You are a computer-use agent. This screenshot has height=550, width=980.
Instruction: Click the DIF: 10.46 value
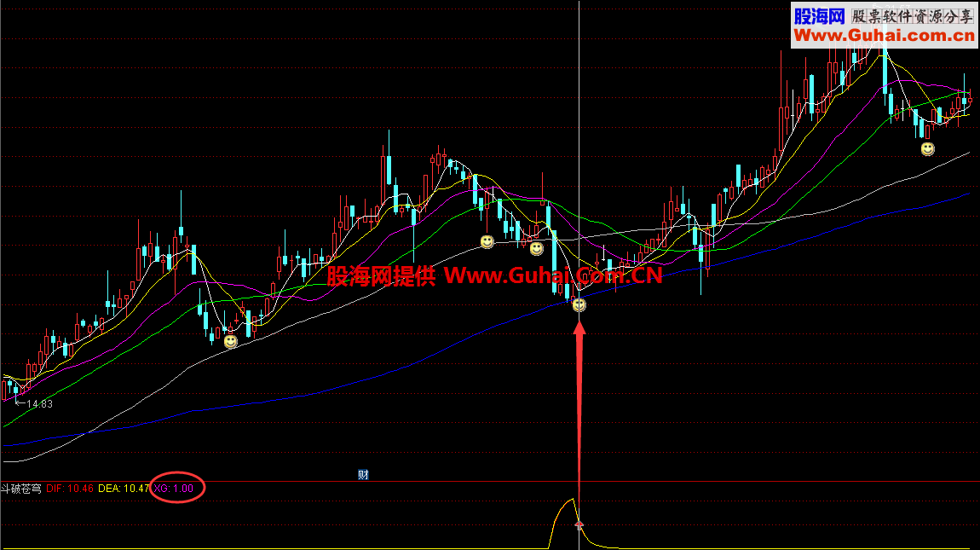[70, 489]
